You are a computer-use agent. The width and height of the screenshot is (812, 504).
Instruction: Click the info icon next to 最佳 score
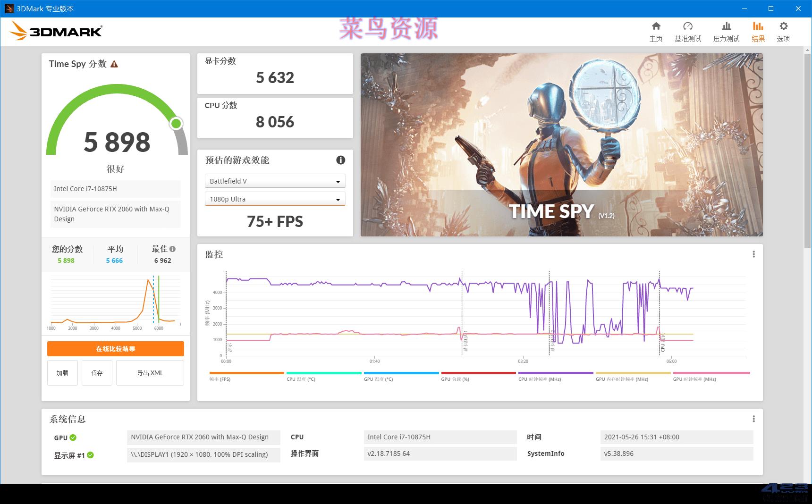[x=173, y=249]
